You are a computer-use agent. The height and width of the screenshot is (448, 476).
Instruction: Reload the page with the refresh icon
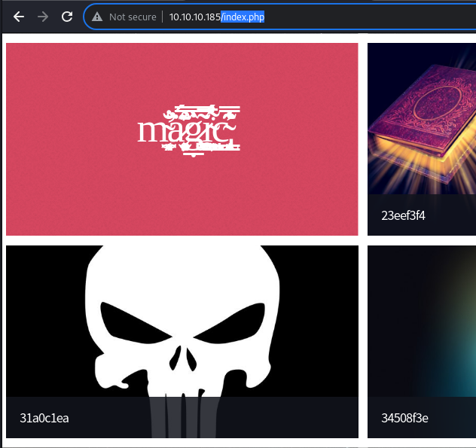[67, 17]
